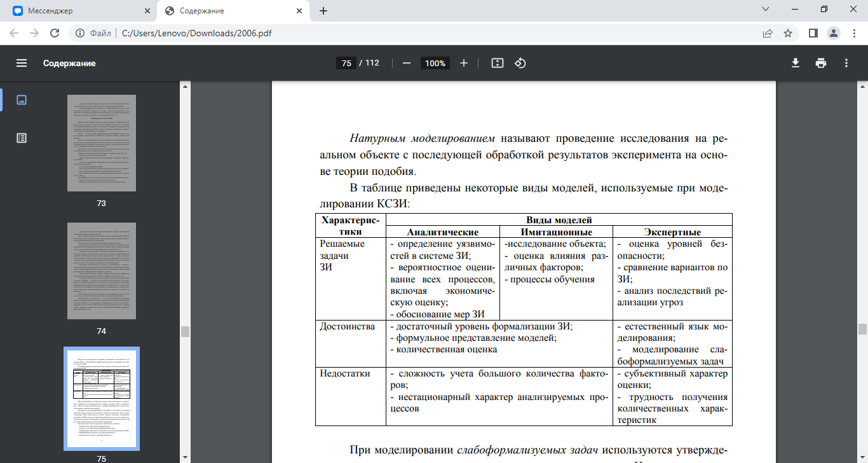Click the Натурным моделированием italic text
868x463 pixels.
tap(423, 138)
